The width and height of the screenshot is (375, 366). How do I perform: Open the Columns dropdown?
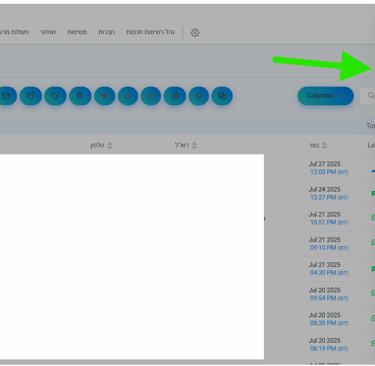[325, 96]
